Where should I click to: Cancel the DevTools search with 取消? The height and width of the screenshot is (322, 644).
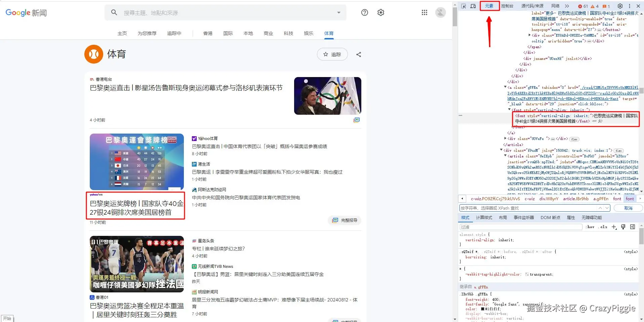628,208
